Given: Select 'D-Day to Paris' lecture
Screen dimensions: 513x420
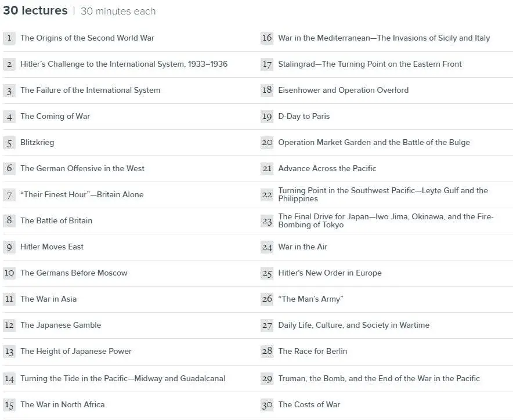Looking at the screenshot, I should pos(304,117).
